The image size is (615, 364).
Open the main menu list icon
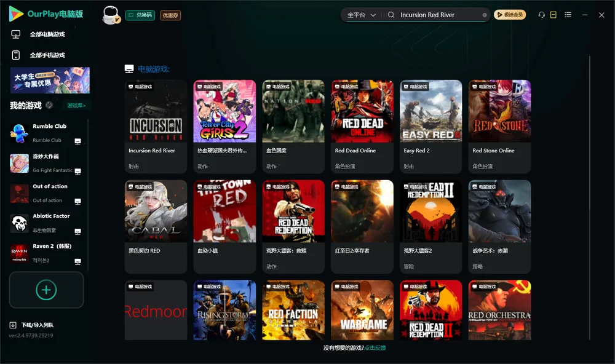coord(568,15)
